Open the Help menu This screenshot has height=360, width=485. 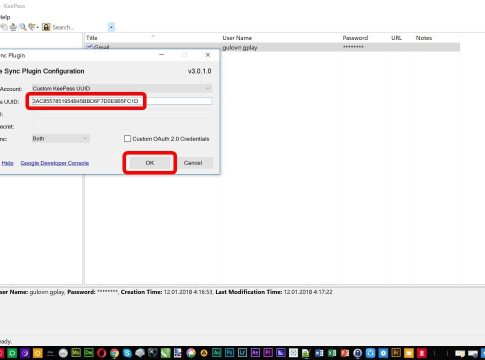click(5, 17)
